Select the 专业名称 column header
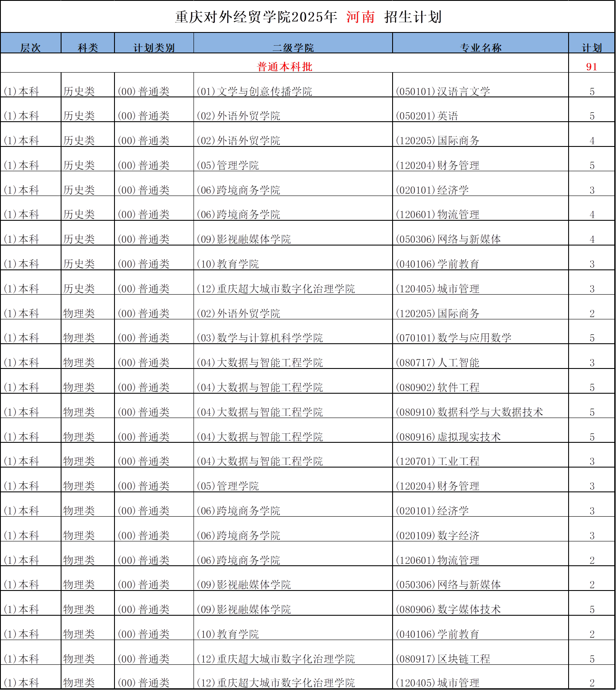This screenshot has width=616, height=690. pos(480,47)
